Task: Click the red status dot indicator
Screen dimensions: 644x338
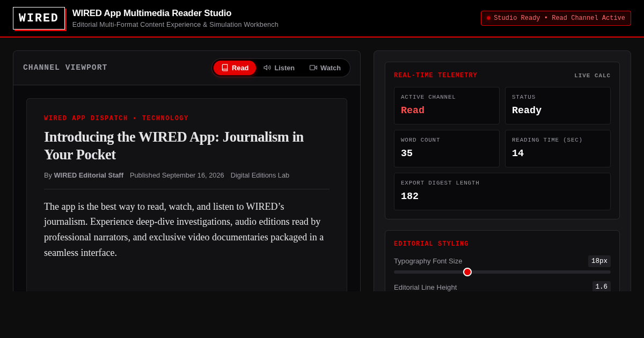Action: pos(488,18)
